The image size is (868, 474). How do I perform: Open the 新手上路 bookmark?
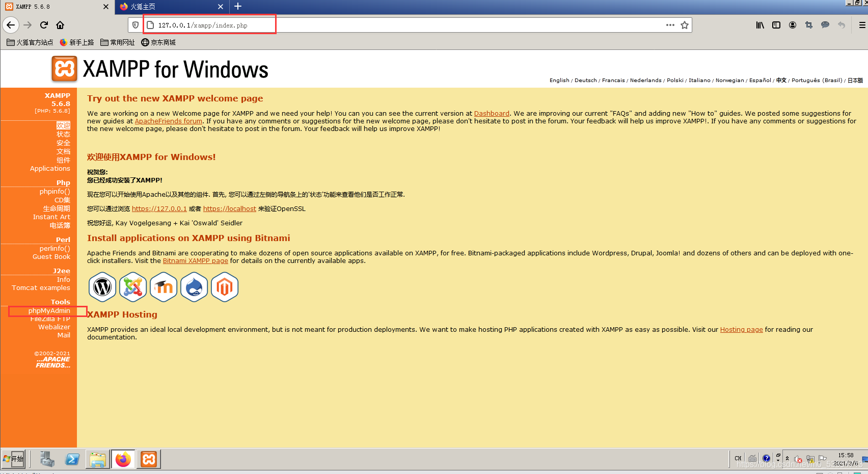(77, 42)
